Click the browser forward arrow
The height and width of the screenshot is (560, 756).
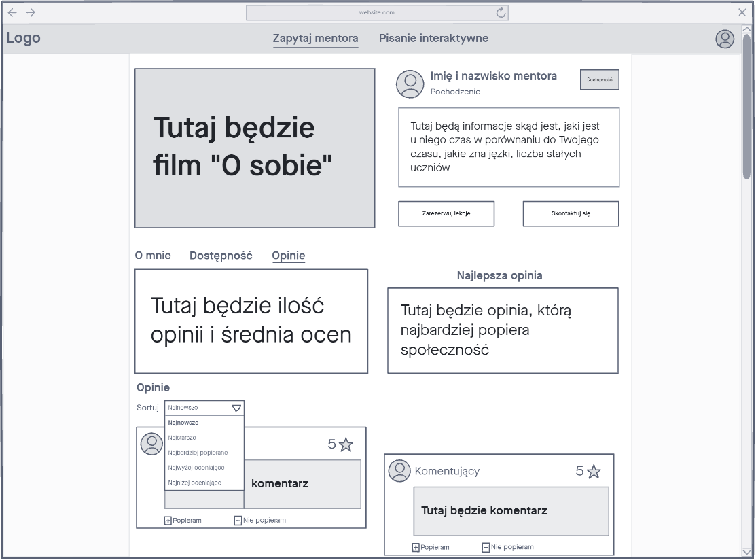(x=31, y=12)
